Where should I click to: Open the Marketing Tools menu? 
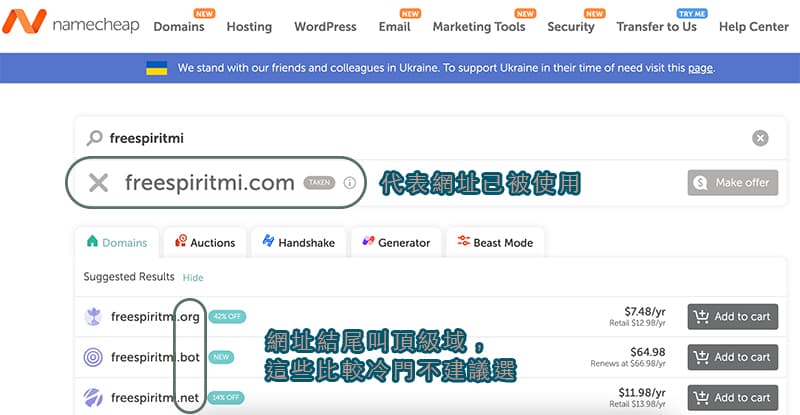tap(479, 27)
